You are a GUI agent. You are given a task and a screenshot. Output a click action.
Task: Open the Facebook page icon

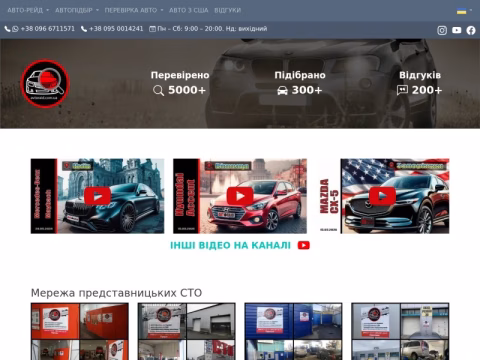point(471,30)
